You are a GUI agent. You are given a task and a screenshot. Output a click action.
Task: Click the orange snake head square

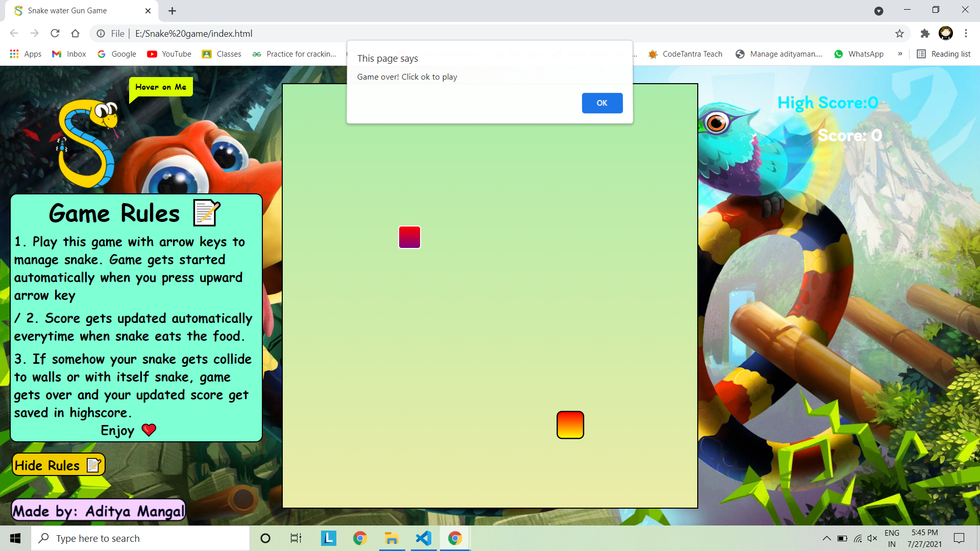coord(570,425)
